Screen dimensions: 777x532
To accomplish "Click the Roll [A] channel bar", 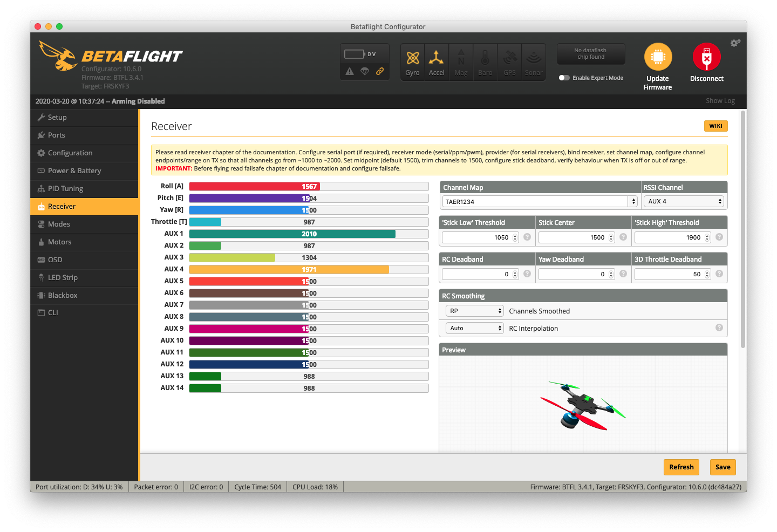I will click(x=309, y=186).
